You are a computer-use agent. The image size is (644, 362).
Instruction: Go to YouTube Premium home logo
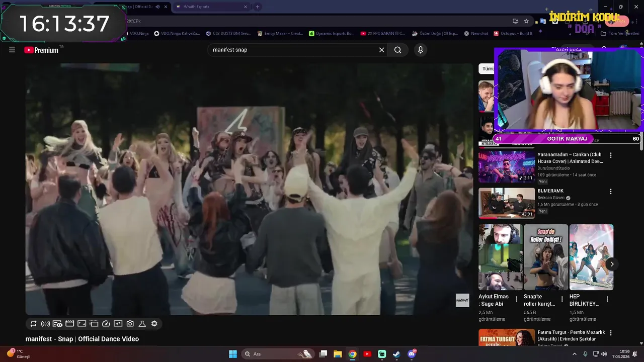point(41,50)
